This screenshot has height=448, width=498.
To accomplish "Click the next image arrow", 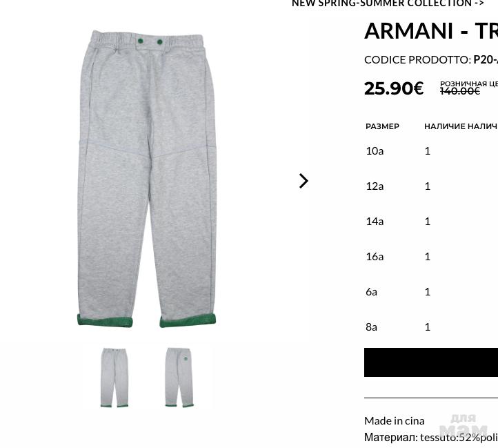I will tap(303, 181).
